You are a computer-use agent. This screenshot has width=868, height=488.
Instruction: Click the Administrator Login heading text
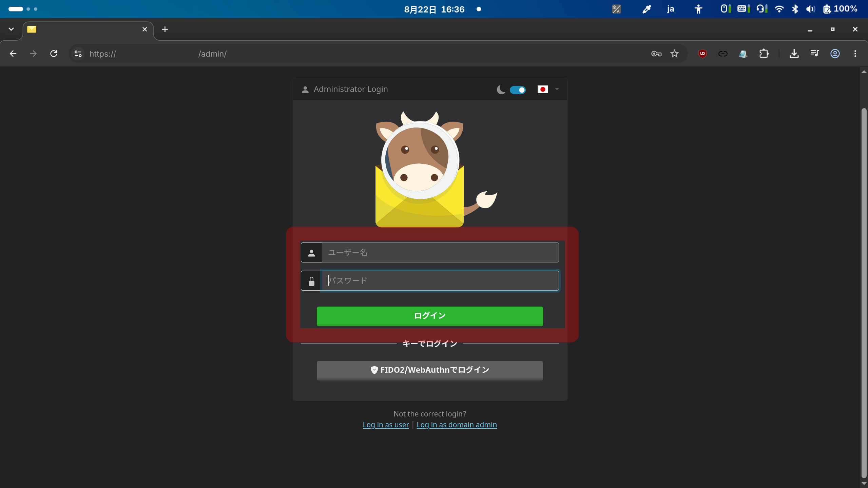click(350, 89)
